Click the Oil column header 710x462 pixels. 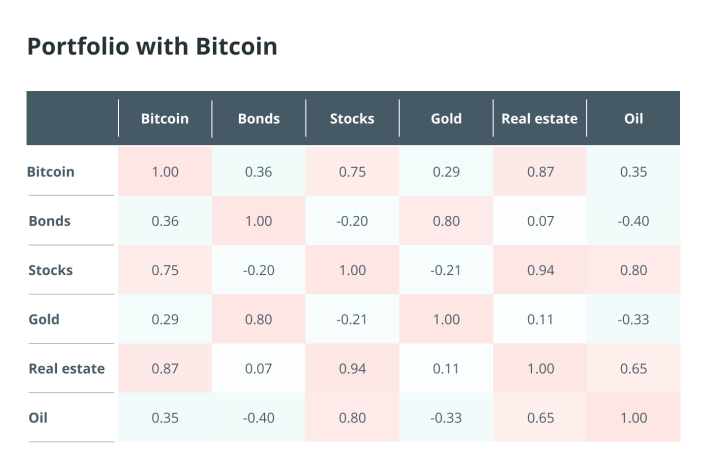click(633, 119)
